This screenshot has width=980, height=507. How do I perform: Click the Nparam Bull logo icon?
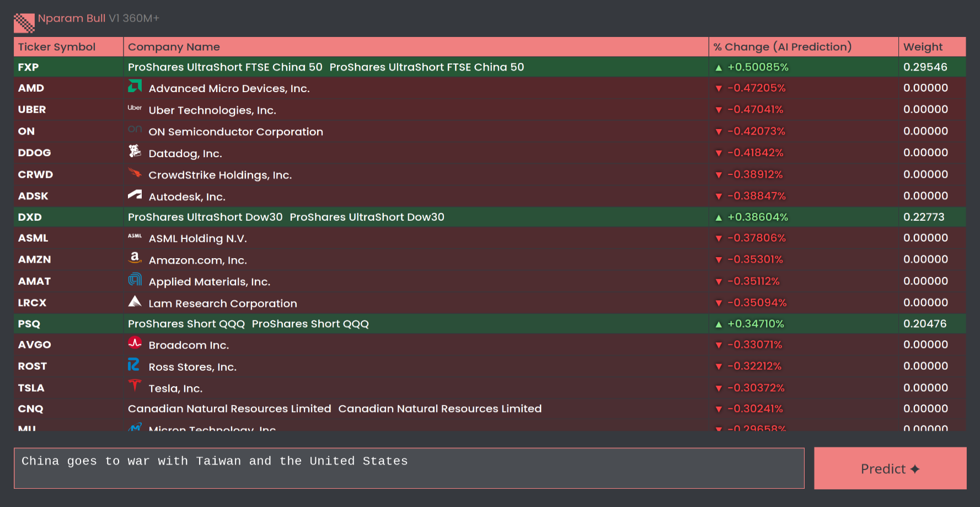point(24,23)
